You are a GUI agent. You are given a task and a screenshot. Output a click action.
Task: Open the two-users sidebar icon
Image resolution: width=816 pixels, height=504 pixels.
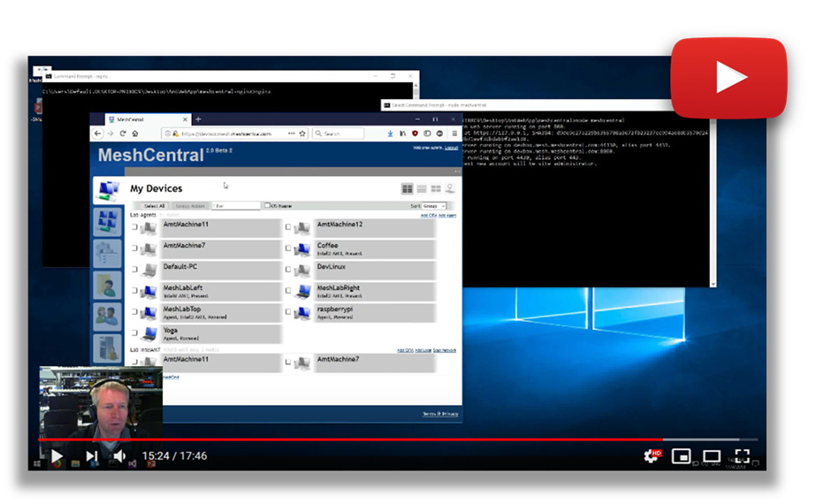pos(108,317)
